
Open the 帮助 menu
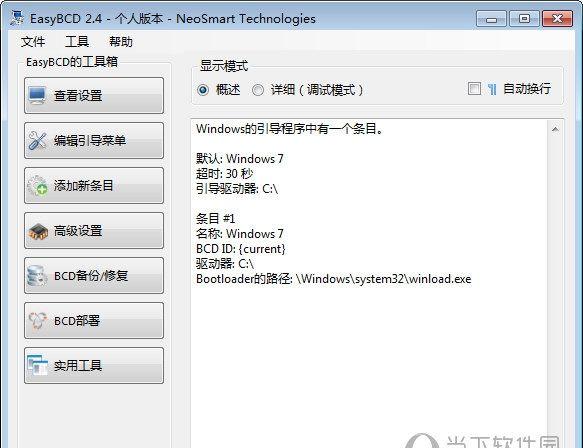tap(121, 42)
